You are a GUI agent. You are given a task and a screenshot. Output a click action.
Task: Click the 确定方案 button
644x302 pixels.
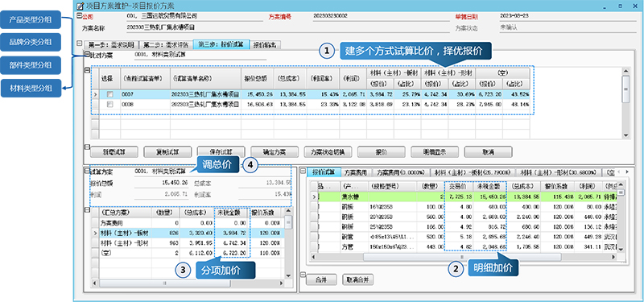[x=275, y=151]
